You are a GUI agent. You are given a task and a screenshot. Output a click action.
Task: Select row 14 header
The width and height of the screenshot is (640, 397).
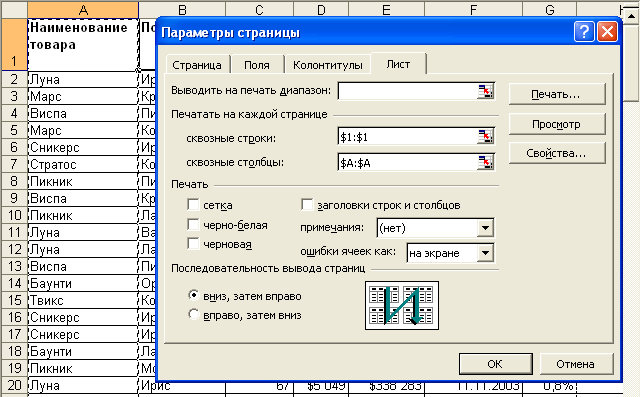point(14,283)
